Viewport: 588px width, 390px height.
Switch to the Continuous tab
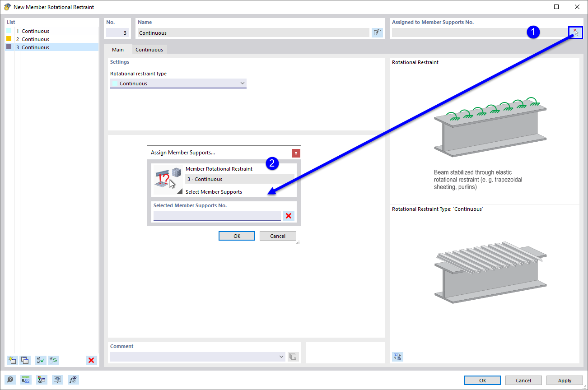[x=149, y=49]
